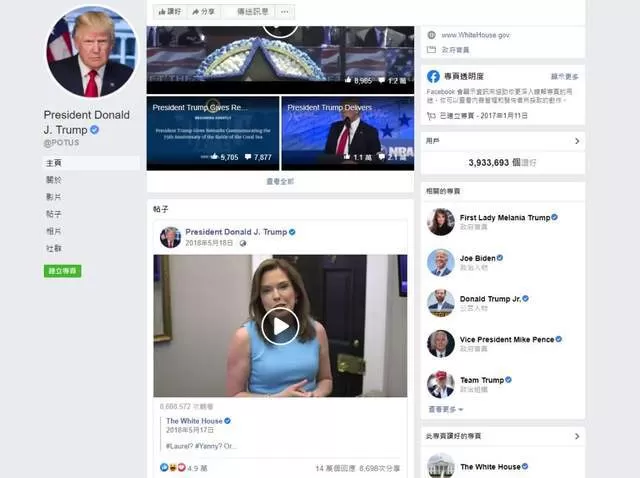Click the blue verified badge beside J. Trump
640x478 pixels.
[94, 130]
